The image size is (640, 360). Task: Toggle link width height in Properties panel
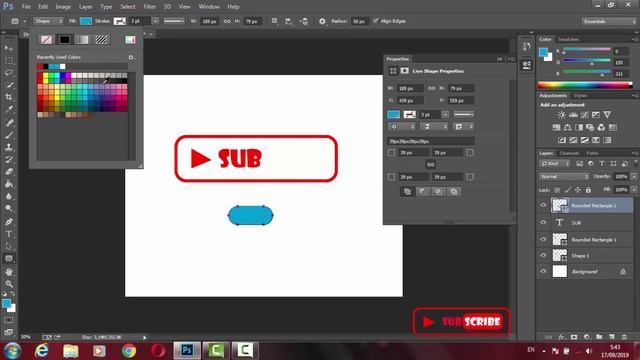point(431,88)
